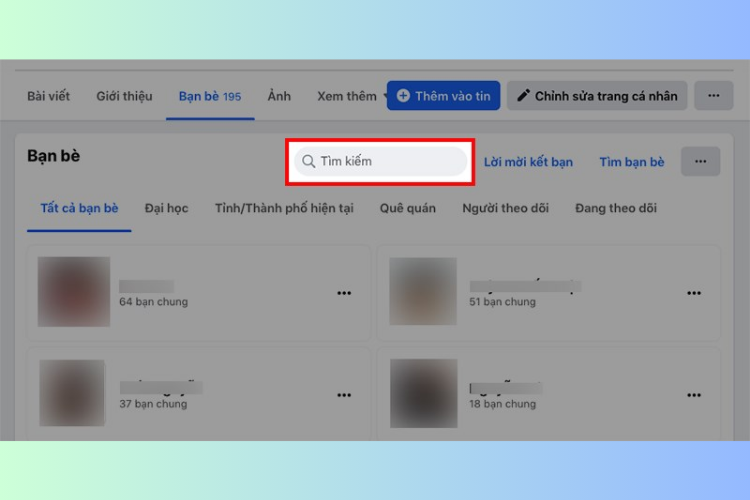Click the 64 bạn chung text
Image resolution: width=750 pixels, height=500 pixels.
coord(154,302)
